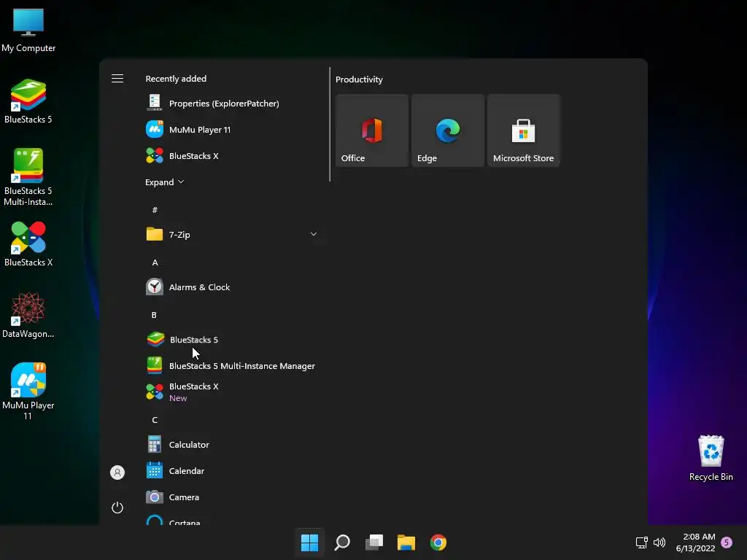Open Search from the taskbar

pyautogui.click(x=342, y=542)
